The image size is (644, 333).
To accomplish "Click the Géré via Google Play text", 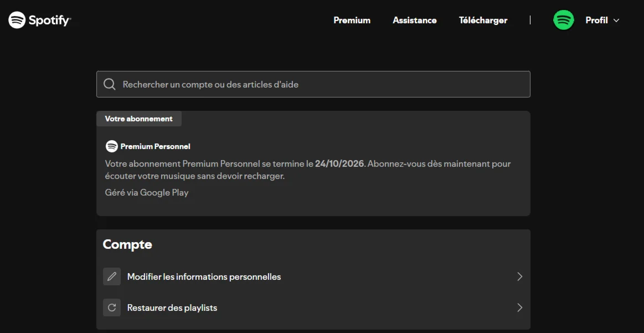I will pyautogui.click(x=147, y=192).
